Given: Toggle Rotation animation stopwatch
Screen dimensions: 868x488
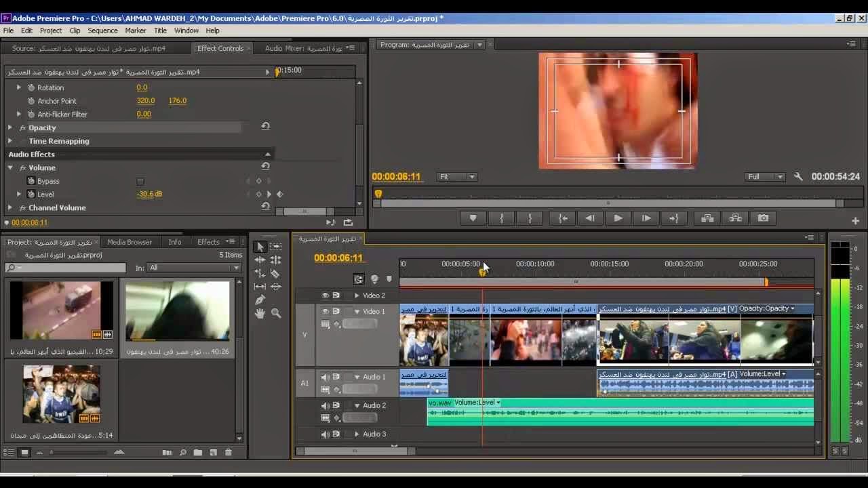Looking at the screenshot, I should tap(31, 87).
